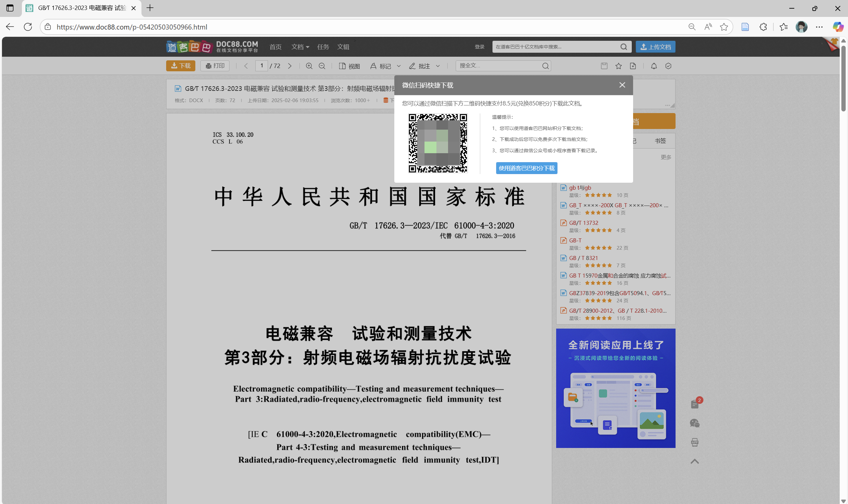Open related document GB T 15970金属和合金的腐蚀
Viewport: 848px width, 504px height.
620,276
